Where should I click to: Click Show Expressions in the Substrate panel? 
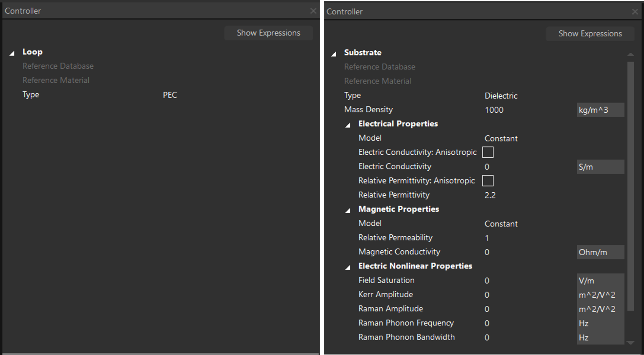(x=590, y=34)
